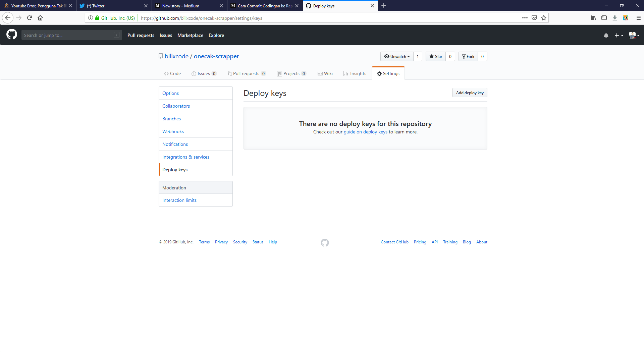Open the profile avatar menu
644x352 pixels.
[633, 35]
